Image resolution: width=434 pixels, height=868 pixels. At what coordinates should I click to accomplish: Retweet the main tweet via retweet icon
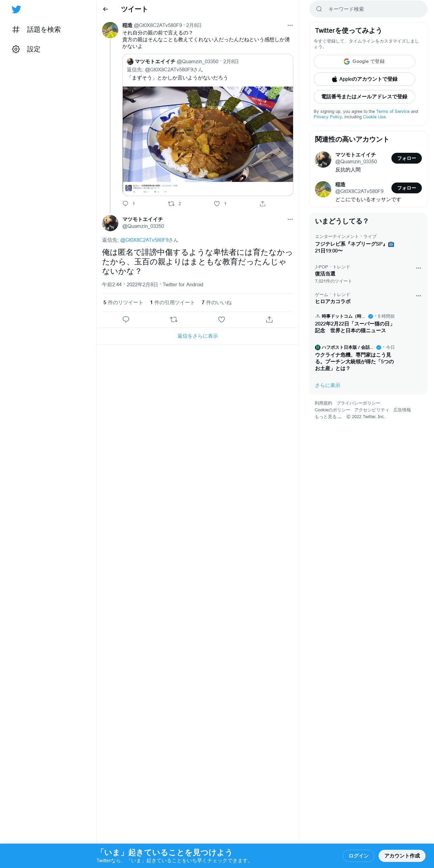coord(174,319)
